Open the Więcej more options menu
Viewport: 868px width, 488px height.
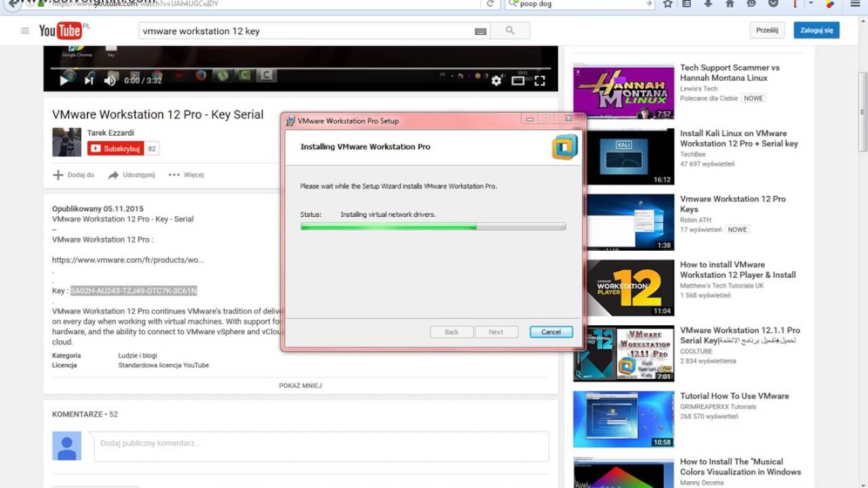point(186,175)
